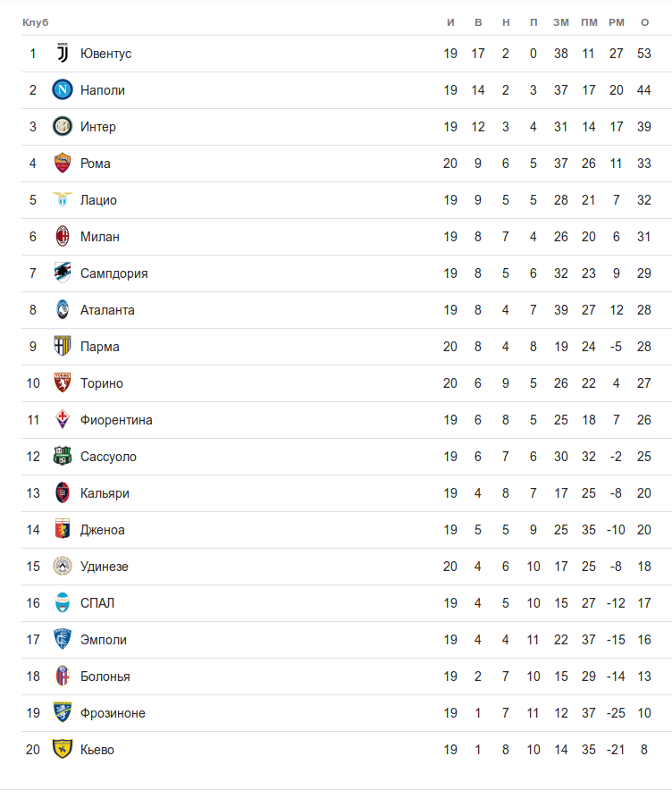Click the РМ goal difference header
This screenshot has width=672, height=790.
[x=617, y=21]
